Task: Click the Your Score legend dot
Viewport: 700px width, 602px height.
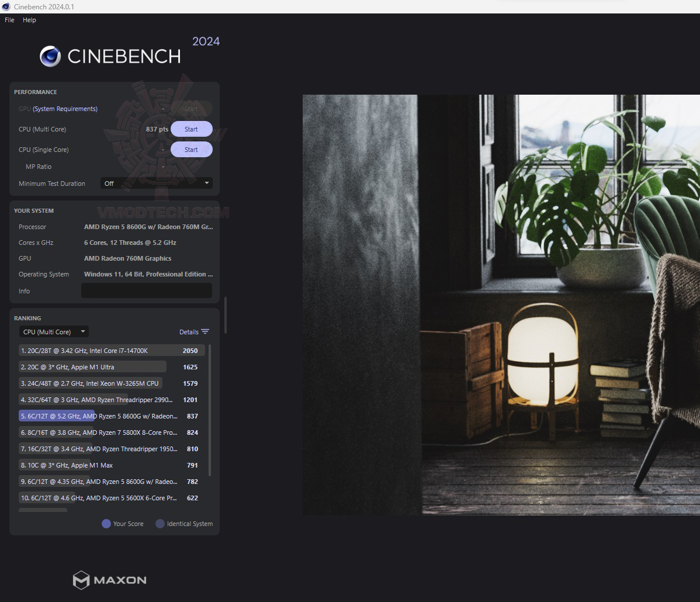Action: tap(106, 524)
